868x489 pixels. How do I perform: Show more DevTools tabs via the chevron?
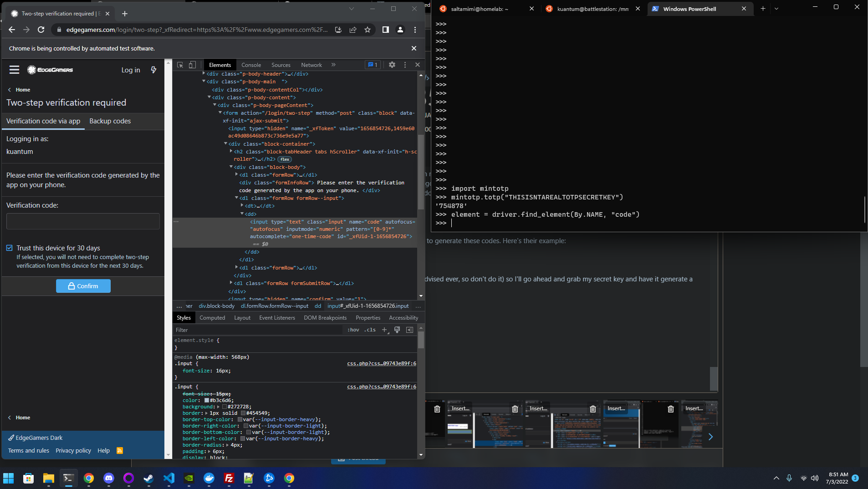pyautogui.click(x=333, y=65)
